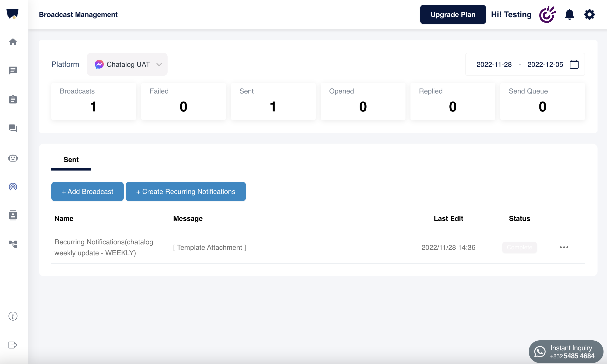Click the logout icon at sidebar bottom
Screen dimensions: 607x364
[x=13, y=345]
